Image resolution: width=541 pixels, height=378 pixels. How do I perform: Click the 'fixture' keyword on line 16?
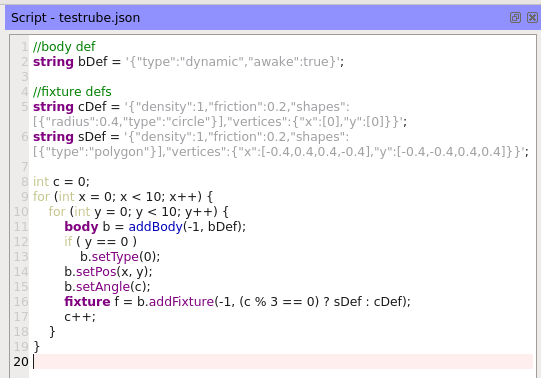pos(87,302)
